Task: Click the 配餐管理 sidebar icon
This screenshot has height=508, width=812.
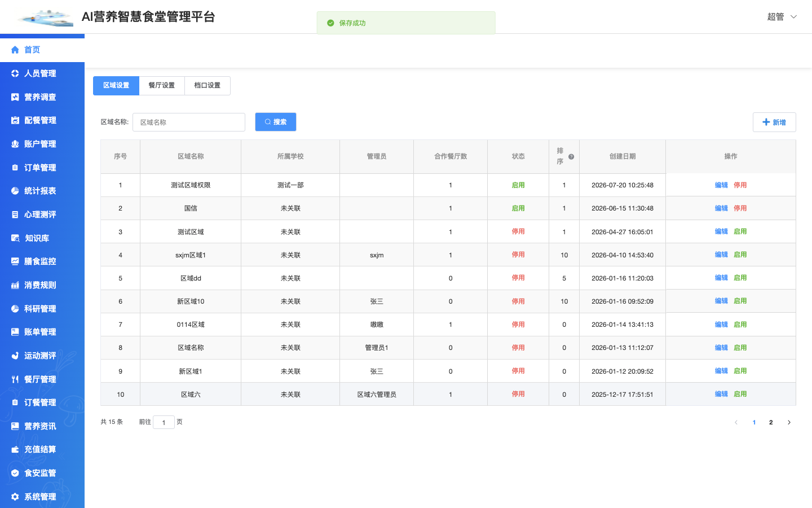Action: point(15,120)
